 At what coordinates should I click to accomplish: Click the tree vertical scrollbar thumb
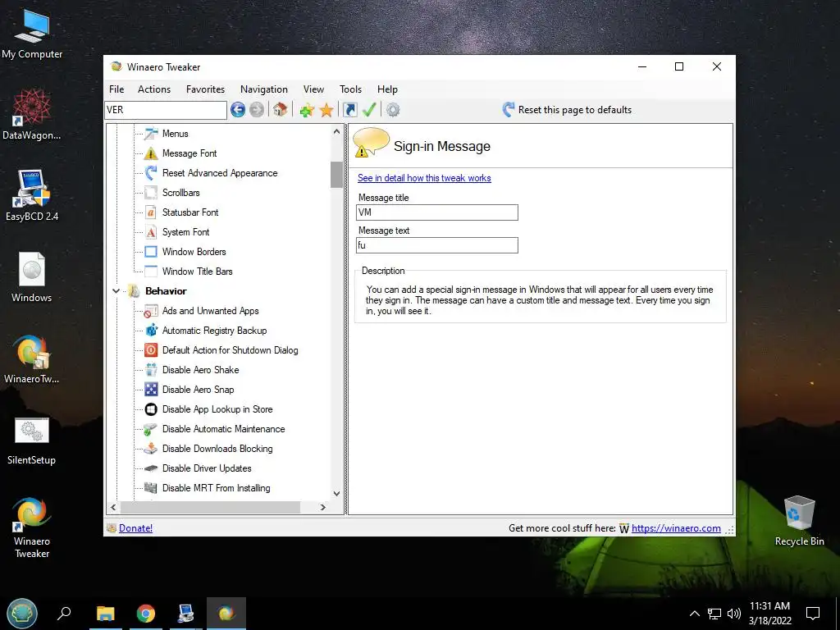click(x=336, y=175)
